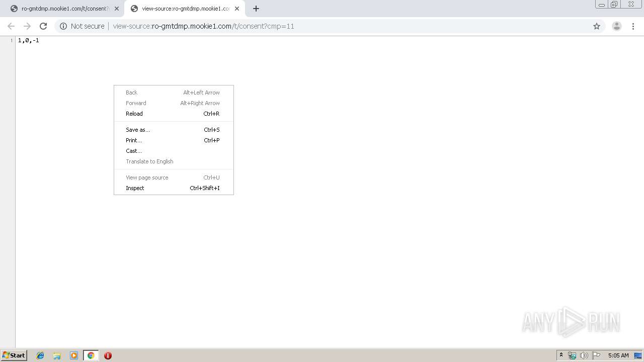644x362 pixels.
Task: Select Cast... in the context menu
Action: click(174, 151)
